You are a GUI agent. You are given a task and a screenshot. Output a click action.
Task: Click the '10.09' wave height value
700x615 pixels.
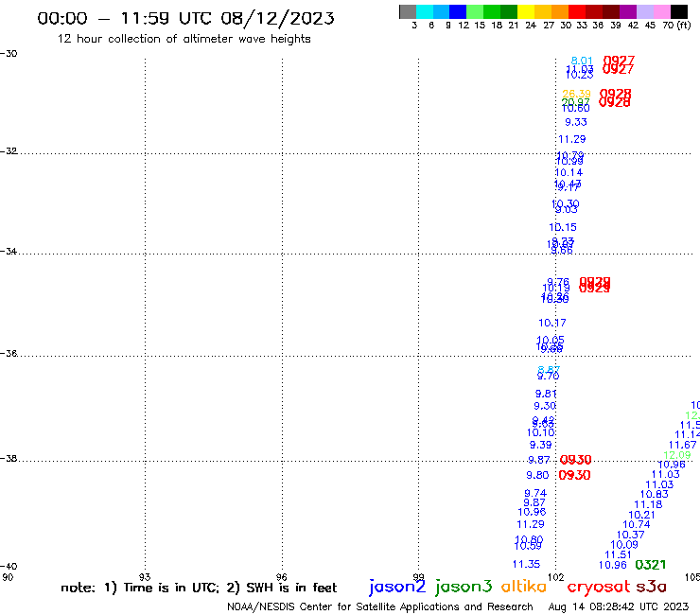click(x=624, y=545)
